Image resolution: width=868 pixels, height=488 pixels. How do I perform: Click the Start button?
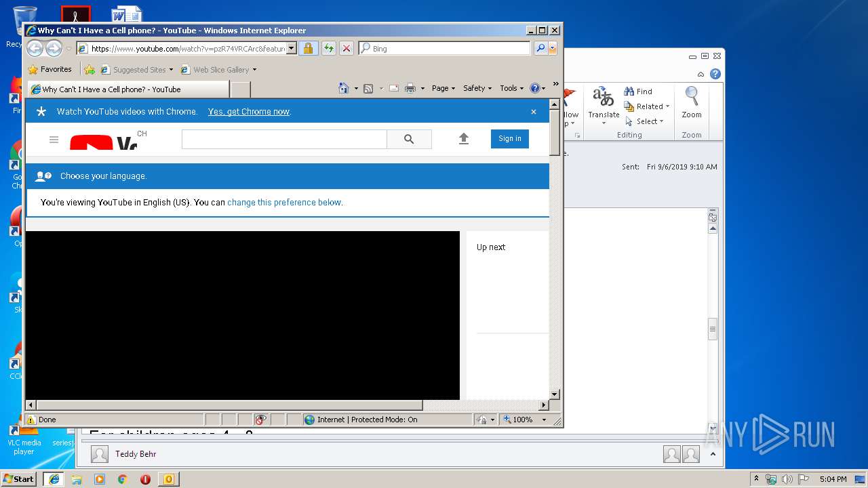coord(19,479)
